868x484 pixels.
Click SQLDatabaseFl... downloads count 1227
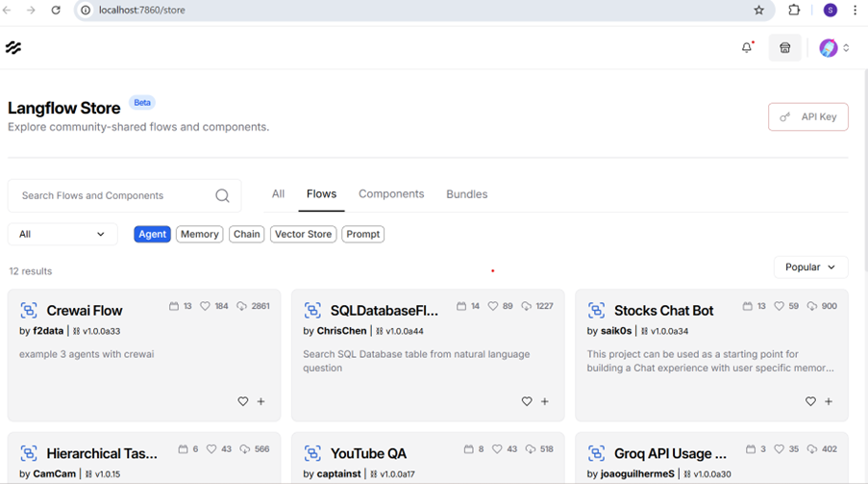(544, 306)
